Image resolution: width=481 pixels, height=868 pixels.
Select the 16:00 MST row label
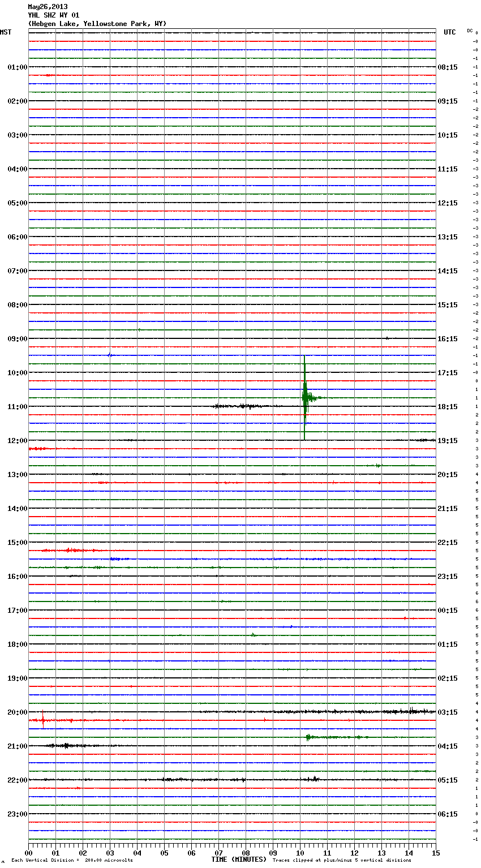[18, 577]
